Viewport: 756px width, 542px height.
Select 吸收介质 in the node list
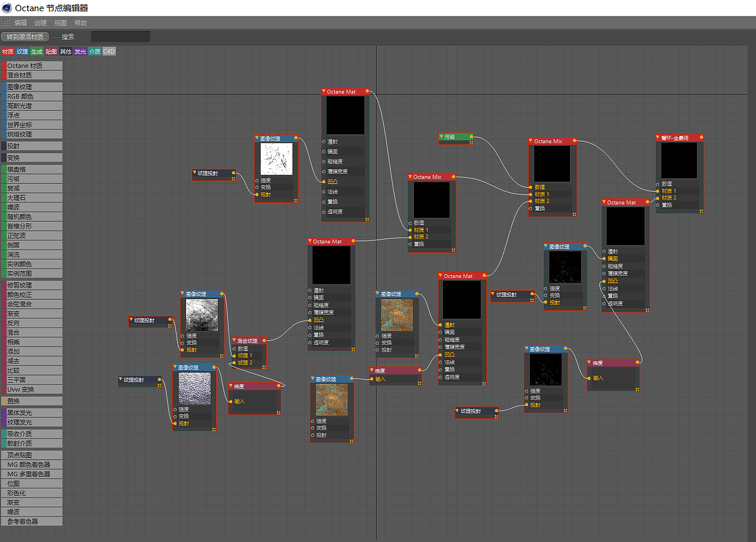click(x=32, y=434)
